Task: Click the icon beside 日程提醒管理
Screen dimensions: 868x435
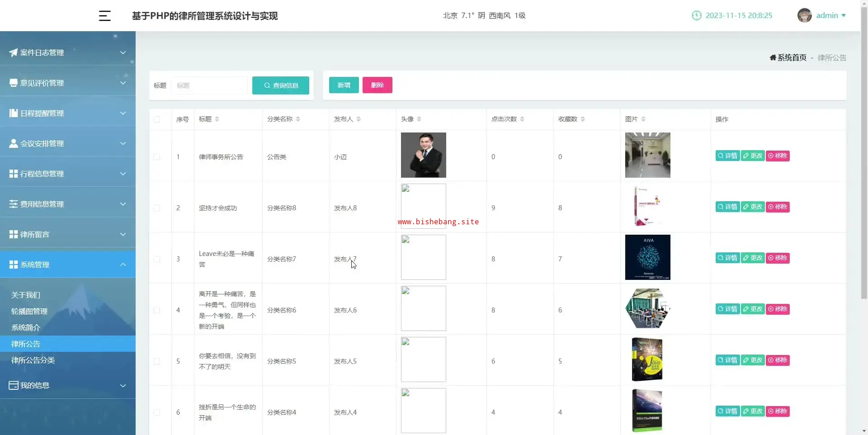Action: point(14,113)
